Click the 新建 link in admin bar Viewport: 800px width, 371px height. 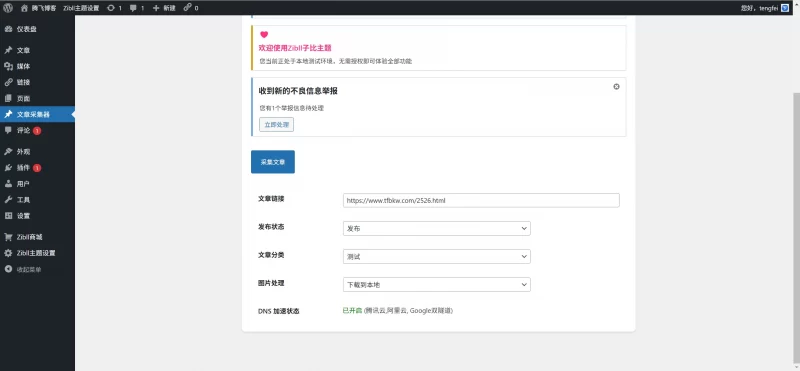(x=169, y=8)
